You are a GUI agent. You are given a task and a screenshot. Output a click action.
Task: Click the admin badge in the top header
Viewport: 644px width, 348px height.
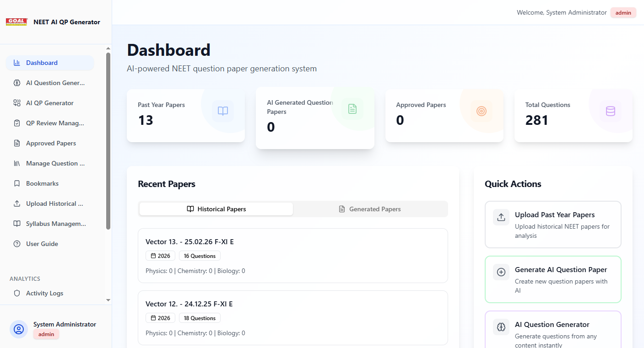tap(623, 13)
